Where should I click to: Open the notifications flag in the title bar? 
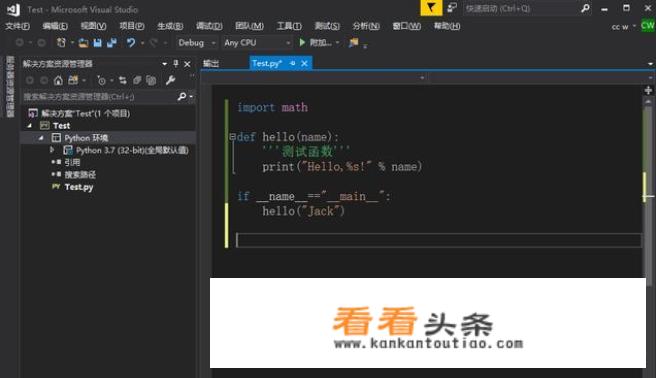point(431,8)
